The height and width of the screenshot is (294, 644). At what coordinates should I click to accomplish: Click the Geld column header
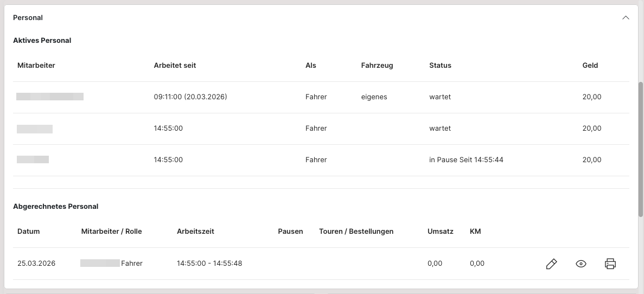(590, 65)
